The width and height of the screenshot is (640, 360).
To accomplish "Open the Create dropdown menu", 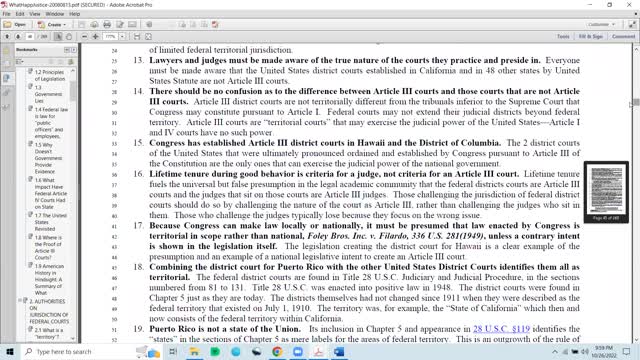I will pyautogui.click(x=52, y=24).
